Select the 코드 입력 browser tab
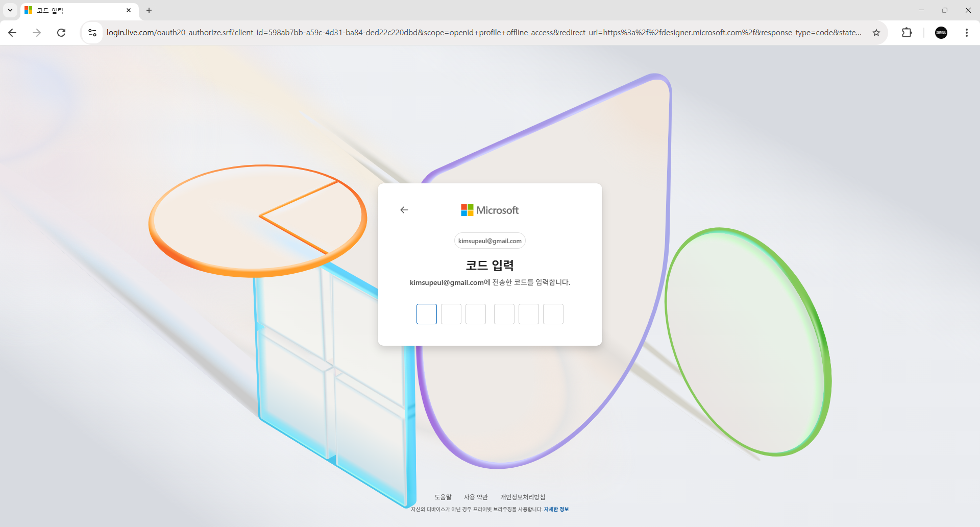 pos(79,10)
